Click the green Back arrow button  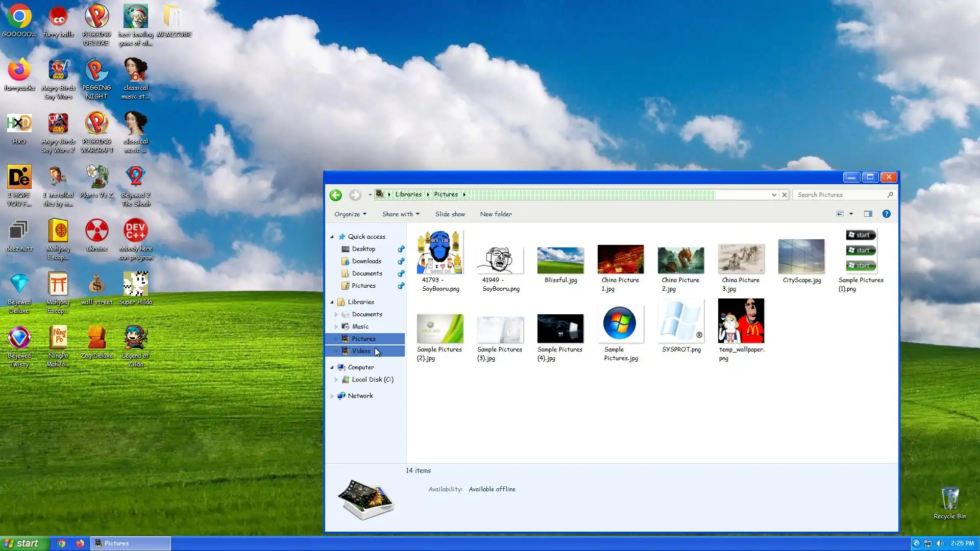tap(335, 195)
